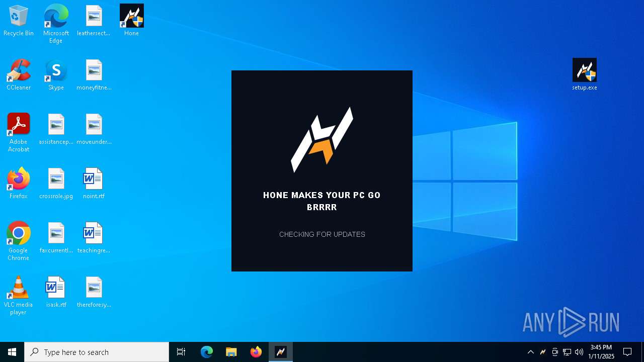The width and height of the screenshot is (644, 362).
Task: Select the setup.exe installer icon
Action: (x=585, y=74)
